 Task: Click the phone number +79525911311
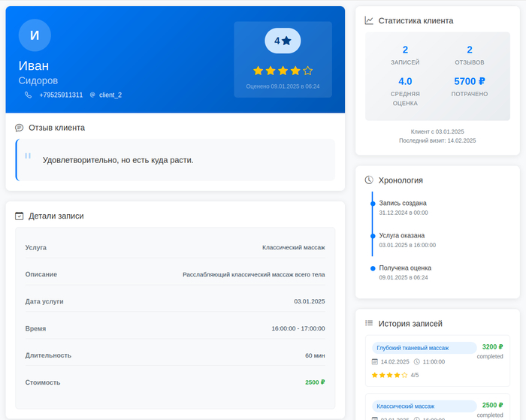[61, 95]
